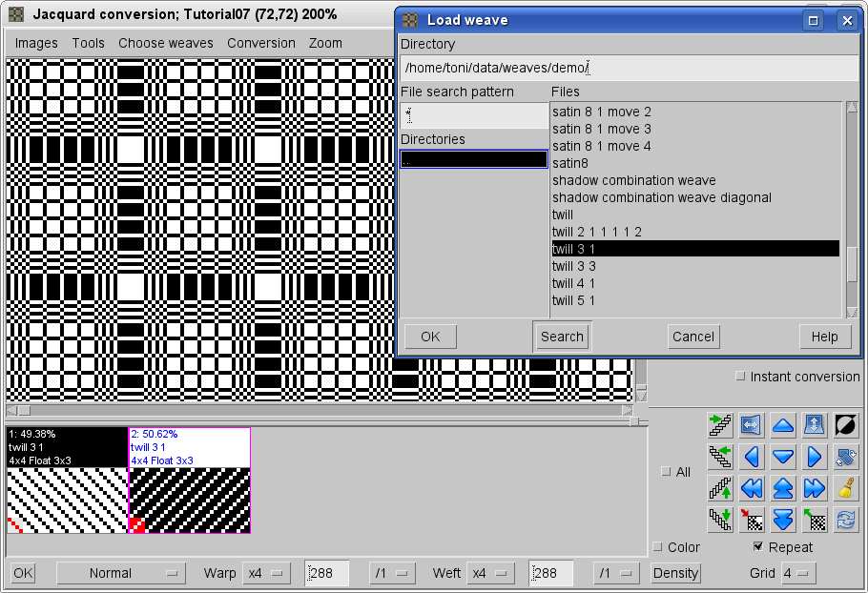Open the Normal mode dropdown
Viewport: 868px width, 593px height.
[121, 573]
